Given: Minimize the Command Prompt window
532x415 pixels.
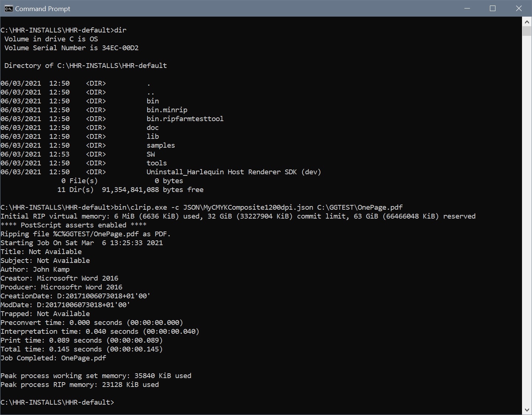Looking at the screenshot, I should coord(467,8).
